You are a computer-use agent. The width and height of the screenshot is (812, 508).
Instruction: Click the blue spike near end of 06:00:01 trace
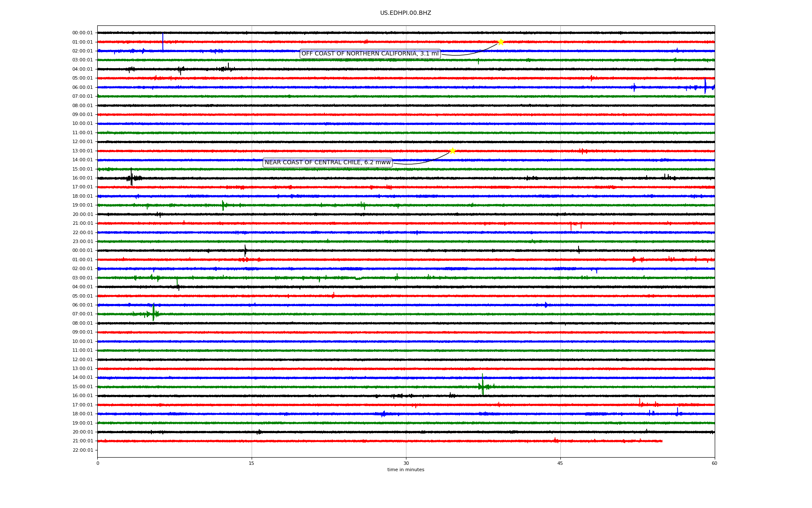(705, 86)
